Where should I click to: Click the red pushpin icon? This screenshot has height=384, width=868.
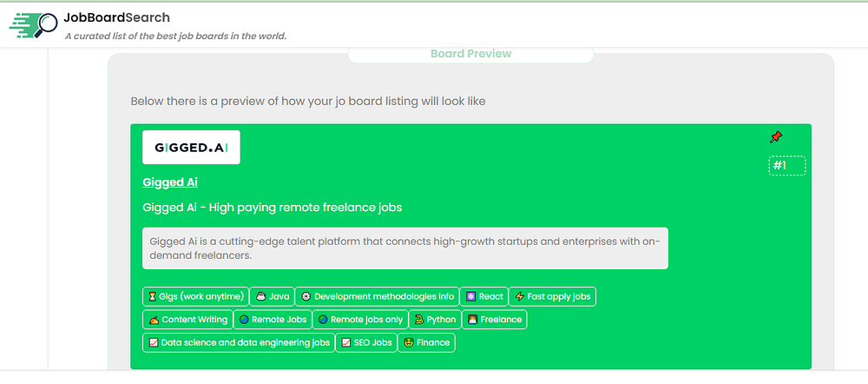point(776,136)
